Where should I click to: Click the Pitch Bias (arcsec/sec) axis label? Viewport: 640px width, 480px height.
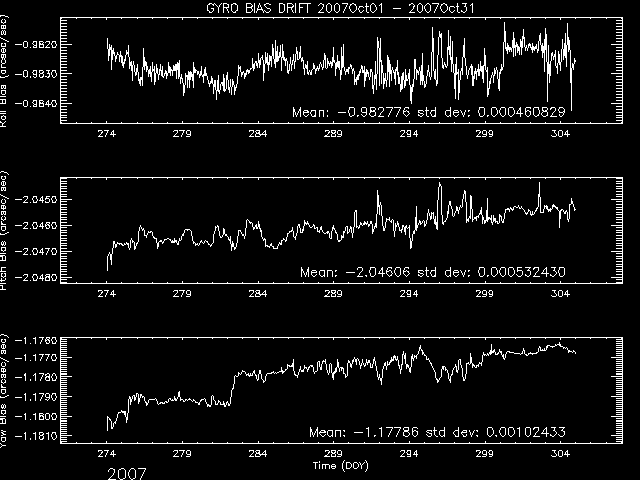4,231
